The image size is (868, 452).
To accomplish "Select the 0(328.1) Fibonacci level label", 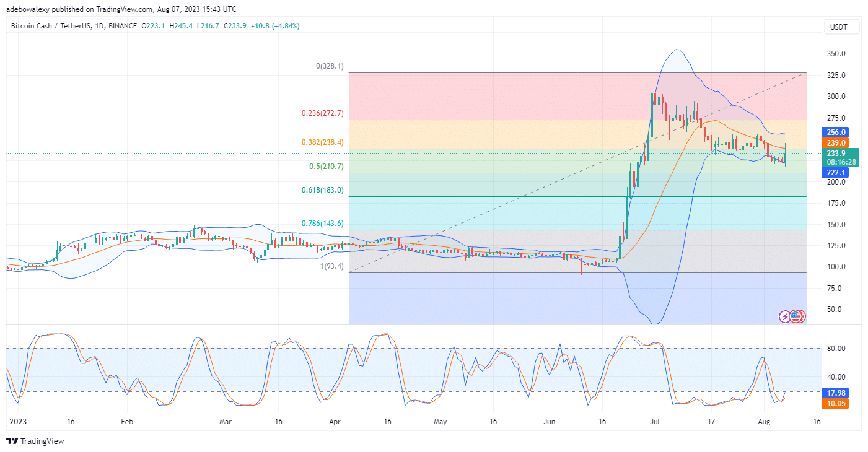I will click(331, 66).
